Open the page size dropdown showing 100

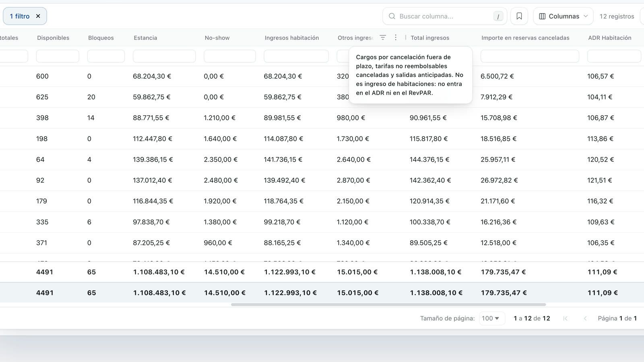pos(492,318)
